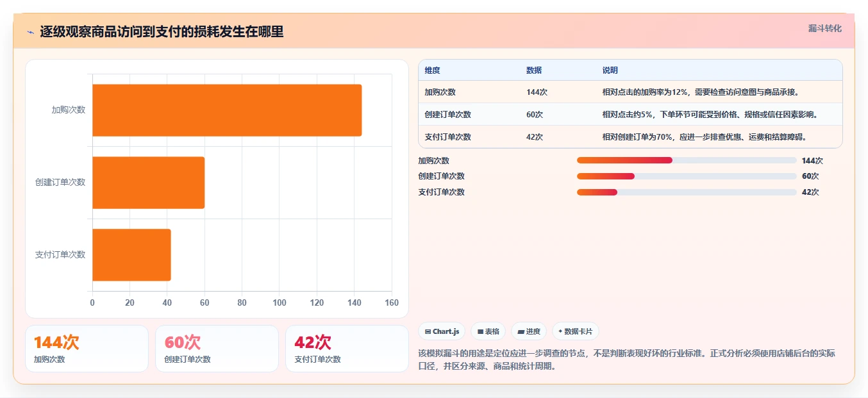Click the 60次 value after the progress bar
868x398 pixels.
coord(810,176)
